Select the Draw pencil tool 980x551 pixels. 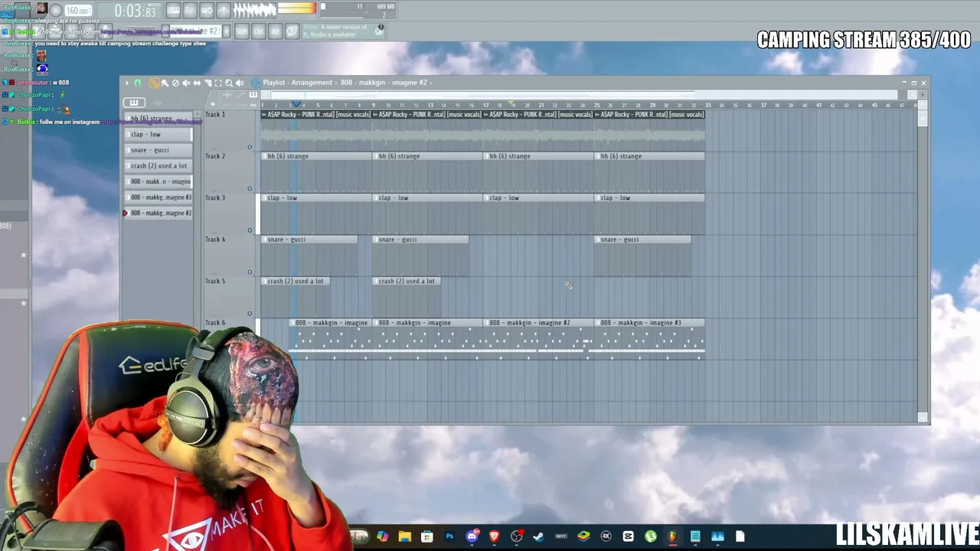point(154,83)
